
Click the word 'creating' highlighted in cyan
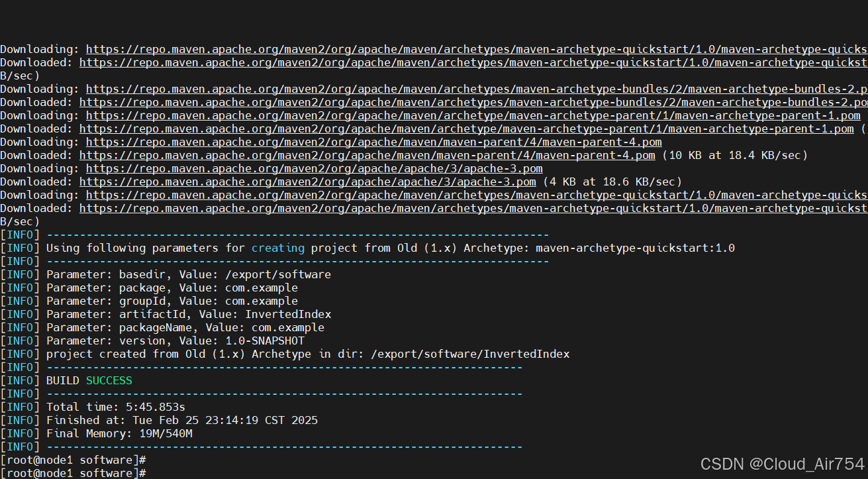278,248
